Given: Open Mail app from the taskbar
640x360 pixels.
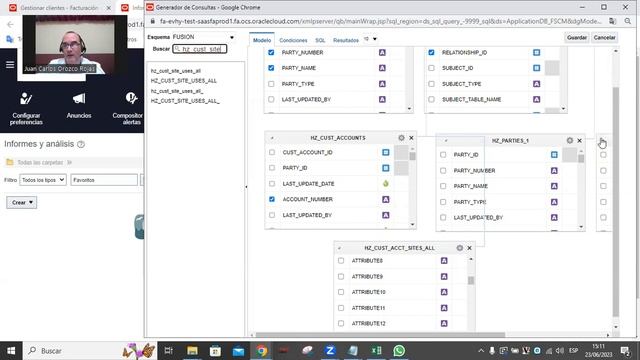Looking at the screenshot, I should tap(238, 351).
